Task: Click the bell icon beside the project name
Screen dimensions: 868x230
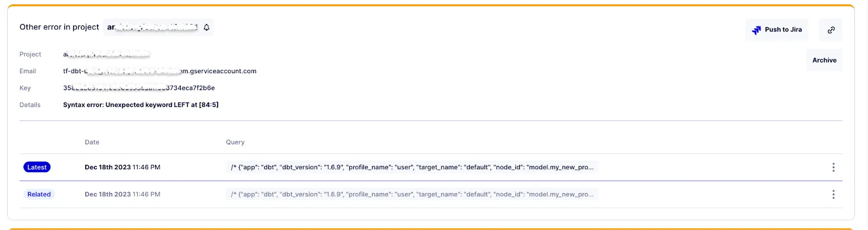Action: 207,27
